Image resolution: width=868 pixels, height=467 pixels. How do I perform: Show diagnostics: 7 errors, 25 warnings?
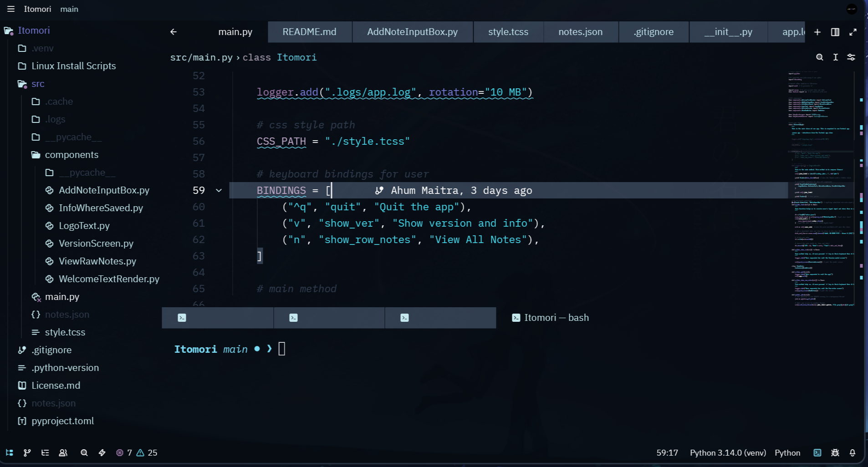[x=137, y=452]
